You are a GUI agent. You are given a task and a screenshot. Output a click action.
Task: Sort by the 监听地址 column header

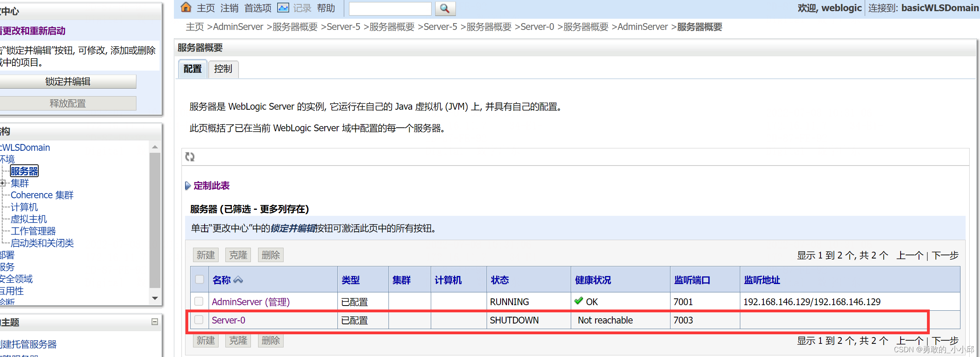point(762,280)
